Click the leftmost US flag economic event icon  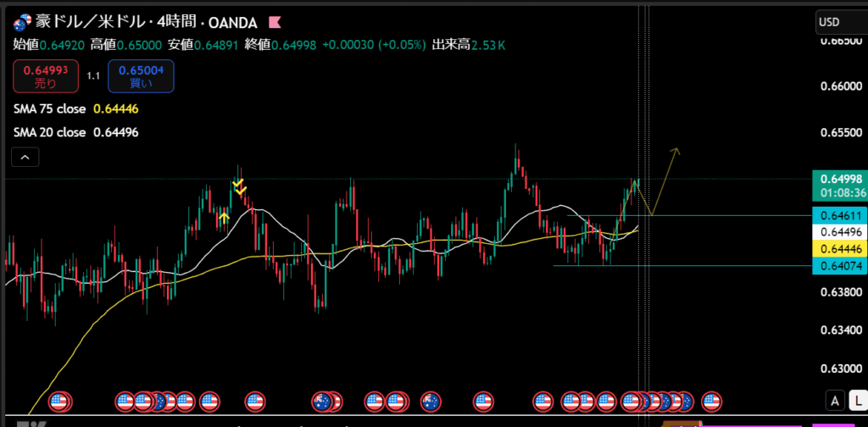[60, 402]
